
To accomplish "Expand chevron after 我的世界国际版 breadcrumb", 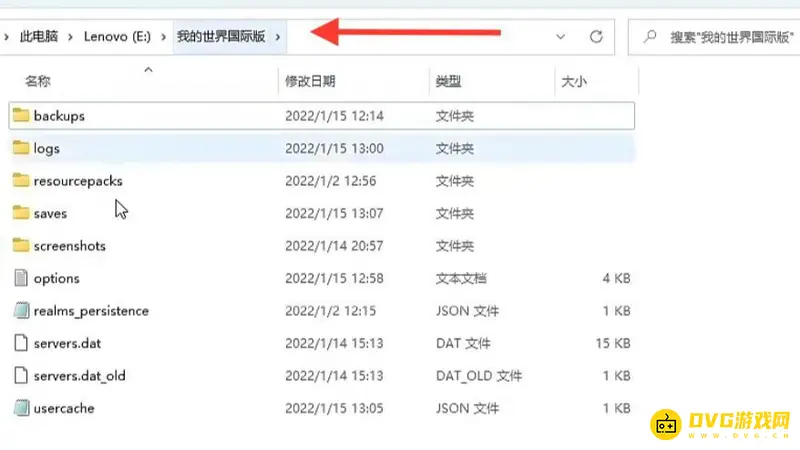I will [x=279, y=37].
